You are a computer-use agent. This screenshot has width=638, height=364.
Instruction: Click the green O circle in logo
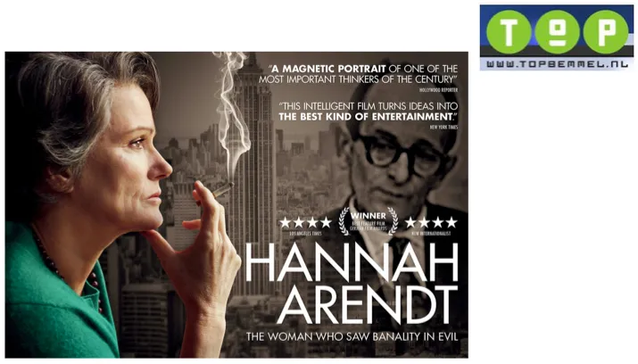click(x=557, y=32)
